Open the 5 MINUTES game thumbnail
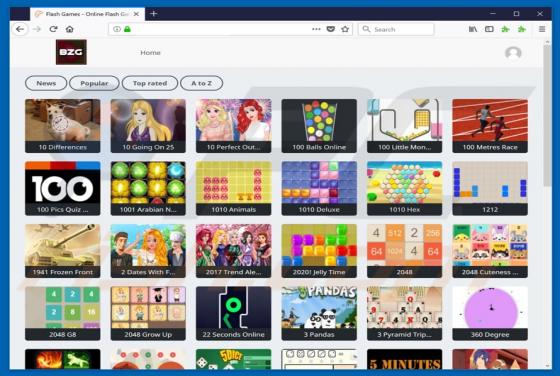This screenshot has width=560, height=376. pyautogui.click(x=404, y=359)
